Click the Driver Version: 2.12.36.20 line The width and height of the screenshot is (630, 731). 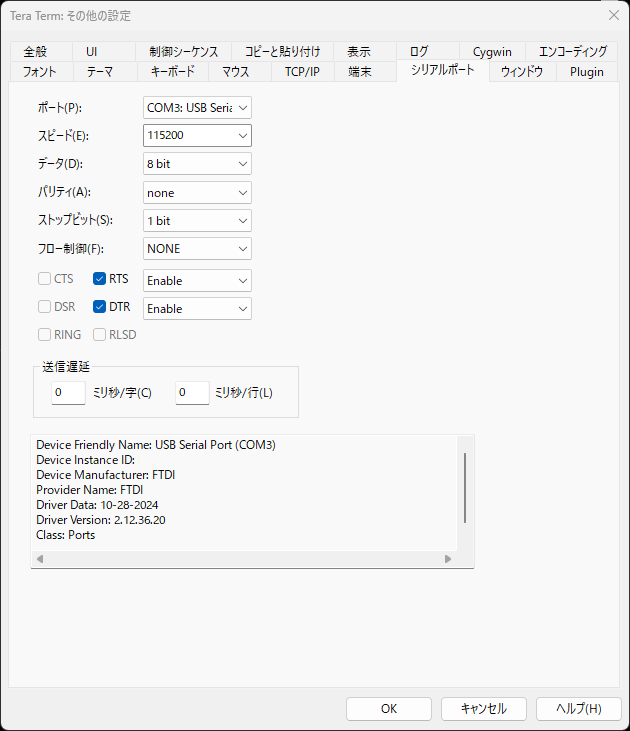tap(101, 520)
